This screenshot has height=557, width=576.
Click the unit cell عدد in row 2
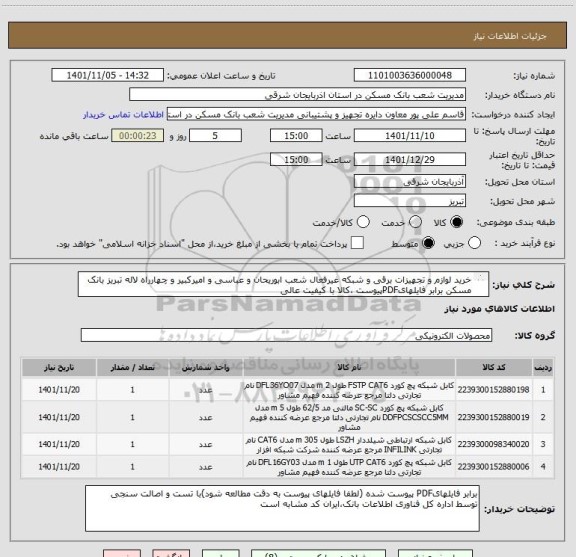(x=206, y=417)
